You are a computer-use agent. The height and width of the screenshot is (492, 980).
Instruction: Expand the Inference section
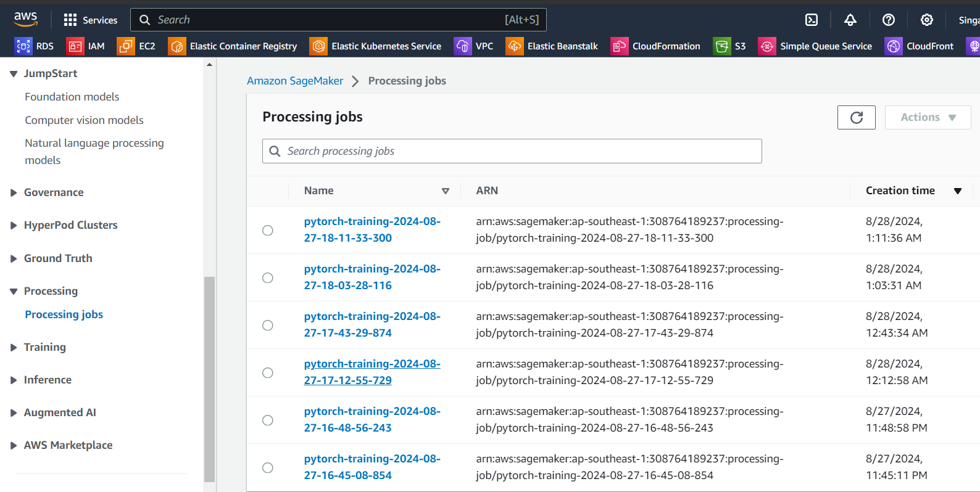click(x=14, y=380)
